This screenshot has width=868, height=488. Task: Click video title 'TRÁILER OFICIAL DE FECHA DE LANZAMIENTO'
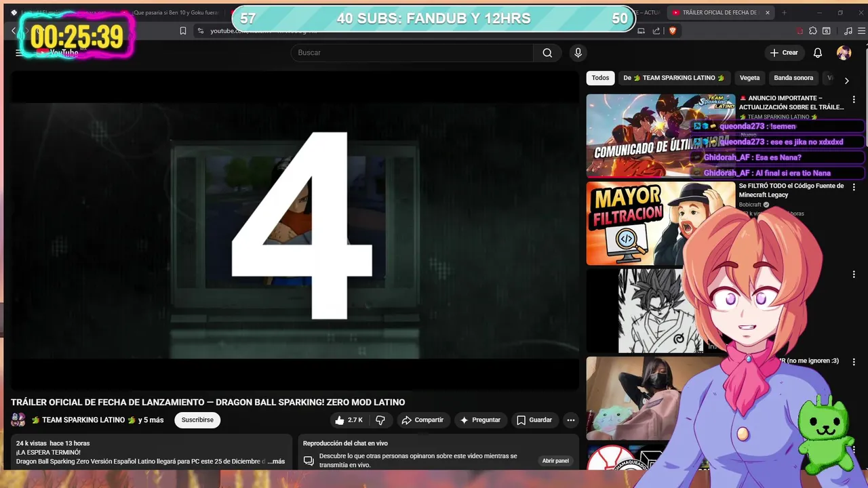pos(208,403)
